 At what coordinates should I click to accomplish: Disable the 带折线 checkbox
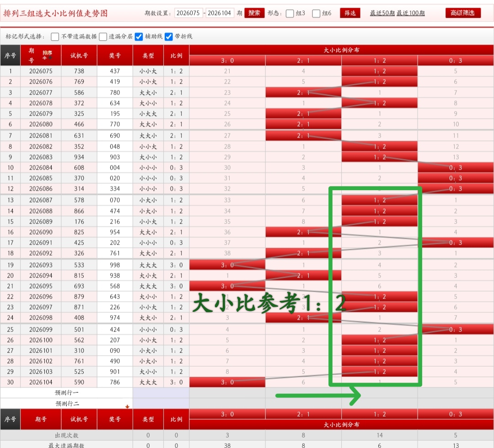168,37
